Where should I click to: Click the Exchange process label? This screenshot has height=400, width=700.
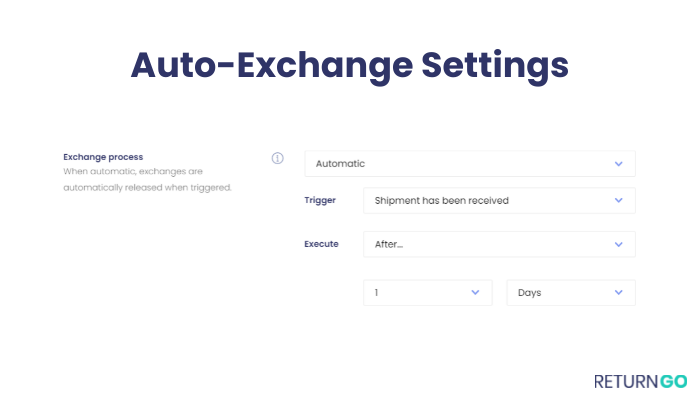click(103, 157)
